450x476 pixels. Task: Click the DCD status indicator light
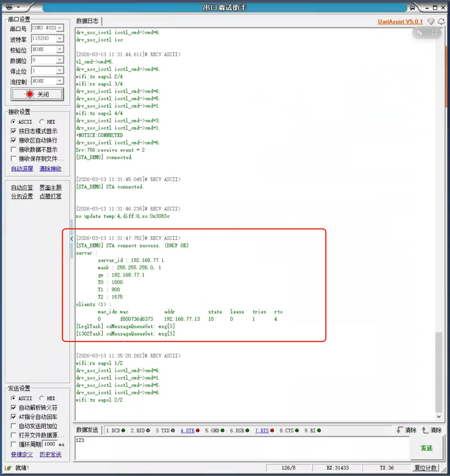point(123,430)
